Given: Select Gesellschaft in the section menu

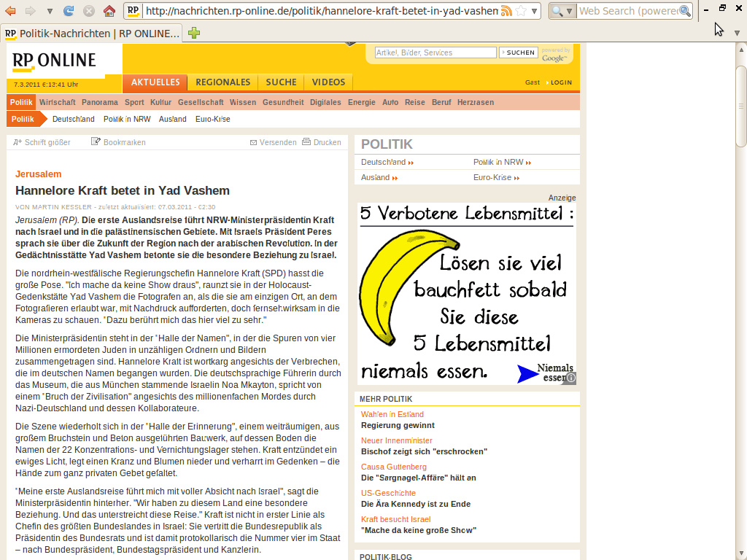Looking at the screenshot, I should [201, 102].
